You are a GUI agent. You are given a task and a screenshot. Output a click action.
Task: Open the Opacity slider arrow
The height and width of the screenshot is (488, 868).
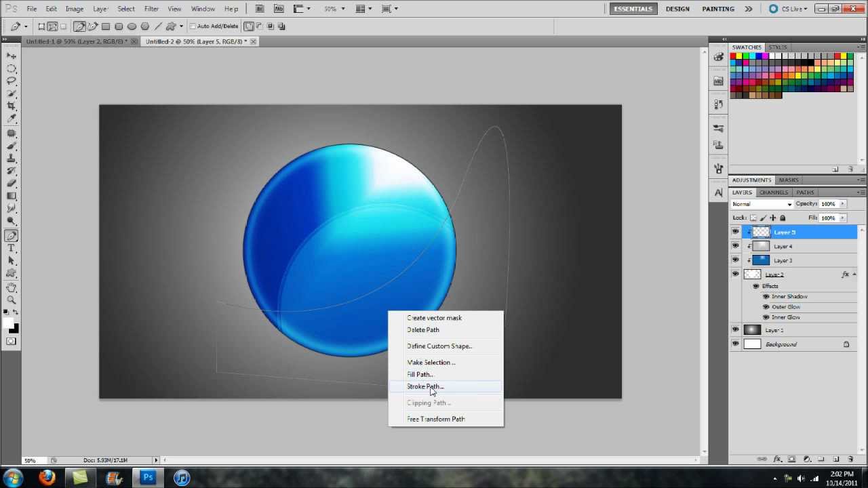point(843,204)
